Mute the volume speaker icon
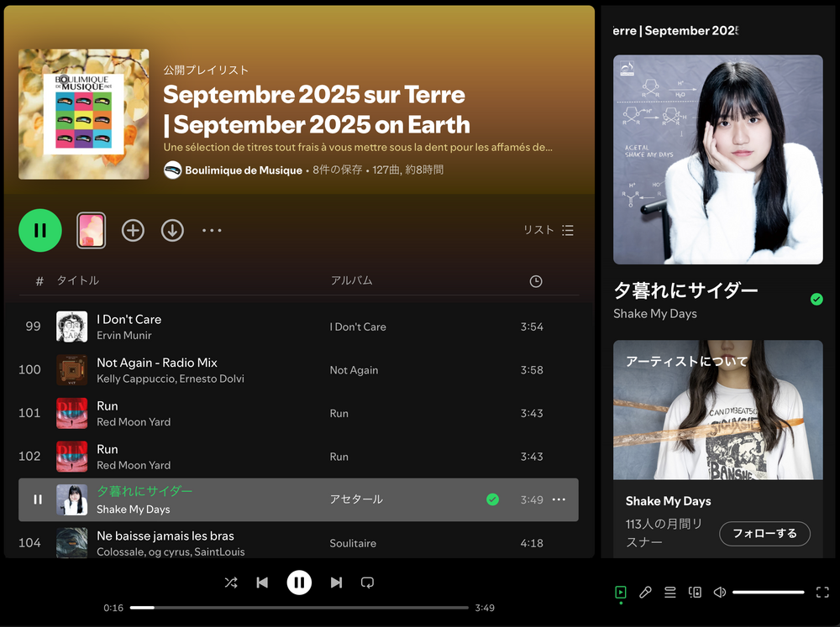The height and width of the screenshot is (627, 840). pyautogui.click(x=720, y=593)
